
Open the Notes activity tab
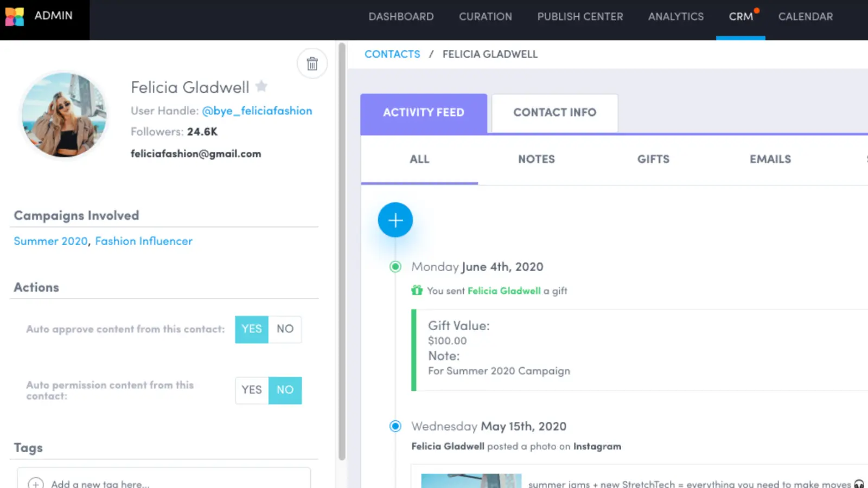pos(537,159)
